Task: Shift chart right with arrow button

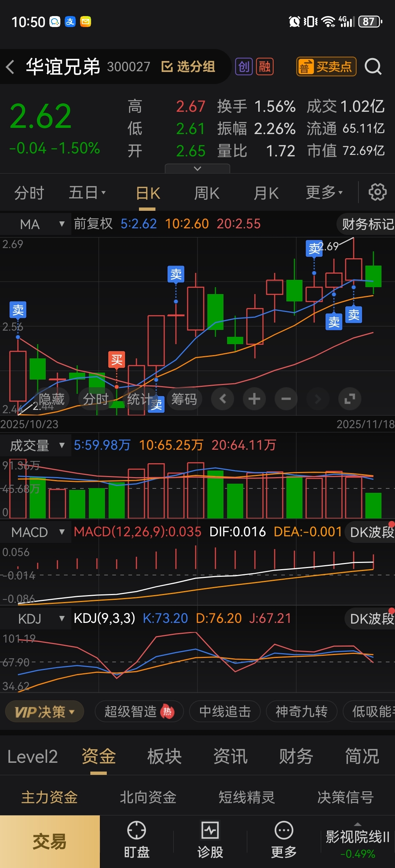Action: 318,399
